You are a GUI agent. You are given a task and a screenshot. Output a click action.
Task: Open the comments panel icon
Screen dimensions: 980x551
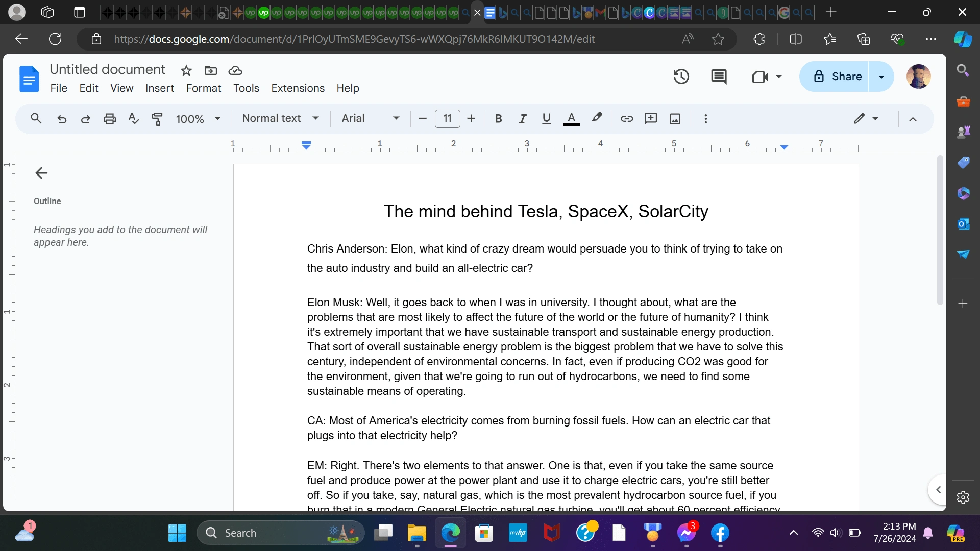(x=719, y=77)
